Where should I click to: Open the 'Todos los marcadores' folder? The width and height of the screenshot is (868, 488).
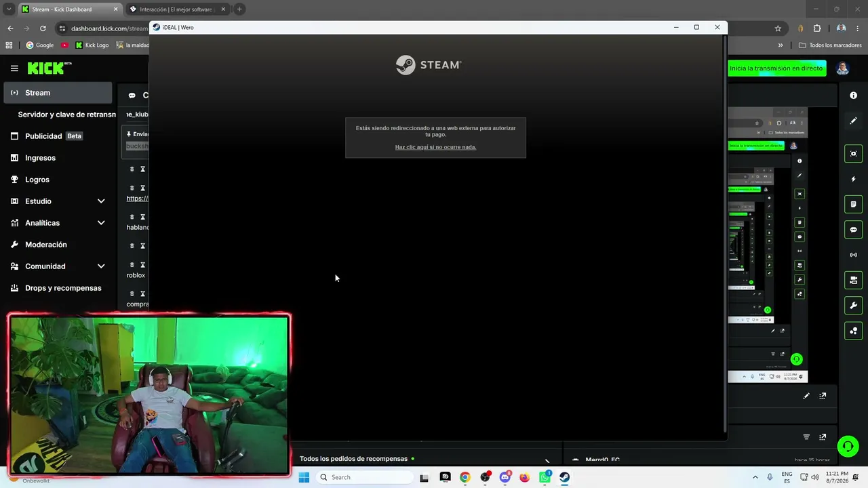tap(830, 45)
